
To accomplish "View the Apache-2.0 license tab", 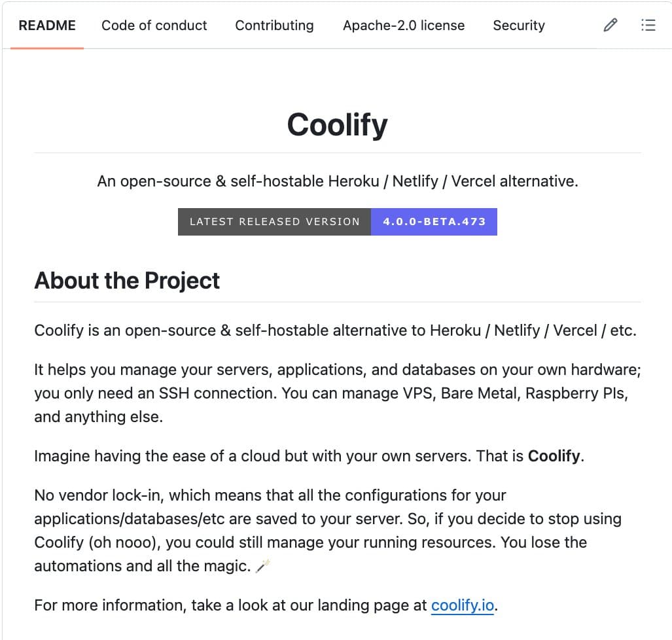I will (403, 26).
